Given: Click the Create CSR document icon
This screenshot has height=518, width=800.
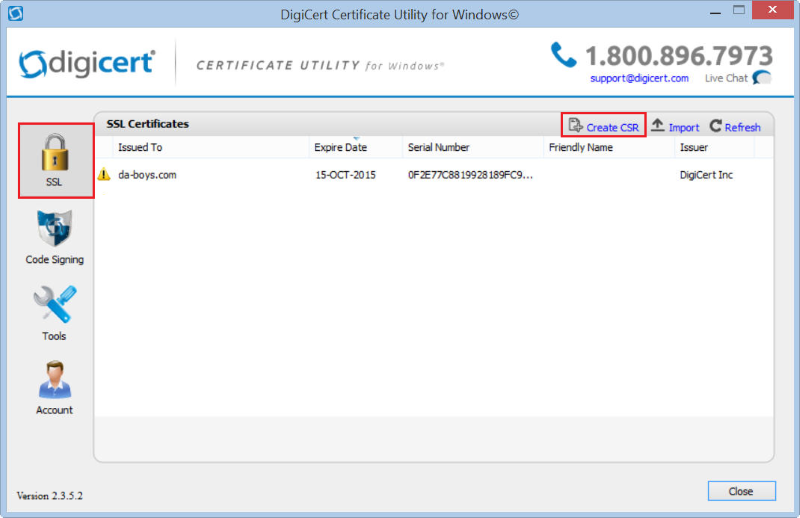Looking at the screenshot, I should (x=575, y=125).
